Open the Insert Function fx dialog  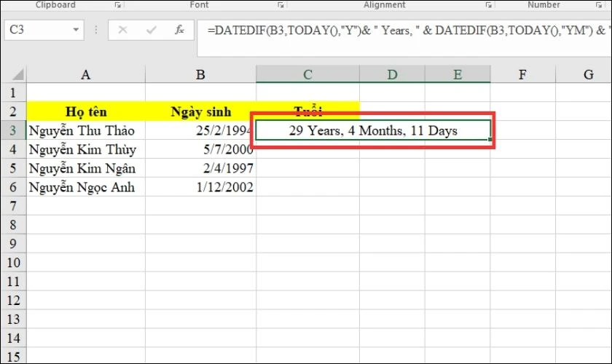pos(179,30)
